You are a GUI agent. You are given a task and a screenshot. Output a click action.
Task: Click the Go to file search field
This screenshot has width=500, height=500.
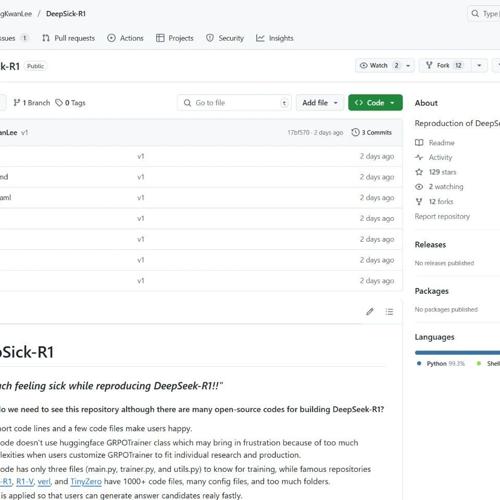[235, 103]
